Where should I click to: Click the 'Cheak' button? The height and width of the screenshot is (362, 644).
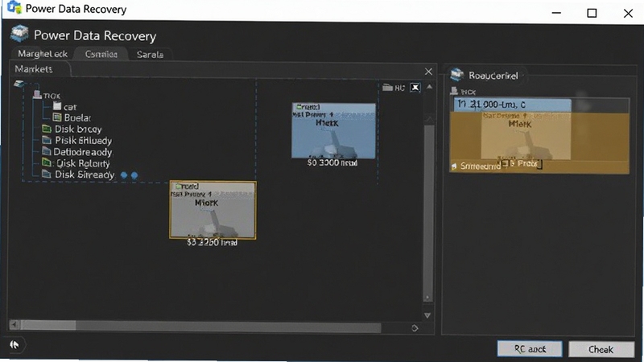601,349
